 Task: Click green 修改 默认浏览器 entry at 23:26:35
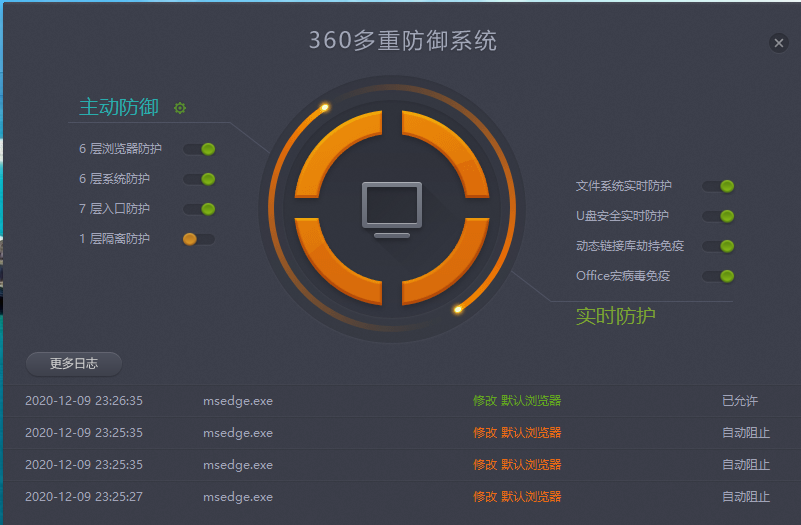tap(517, 401)
